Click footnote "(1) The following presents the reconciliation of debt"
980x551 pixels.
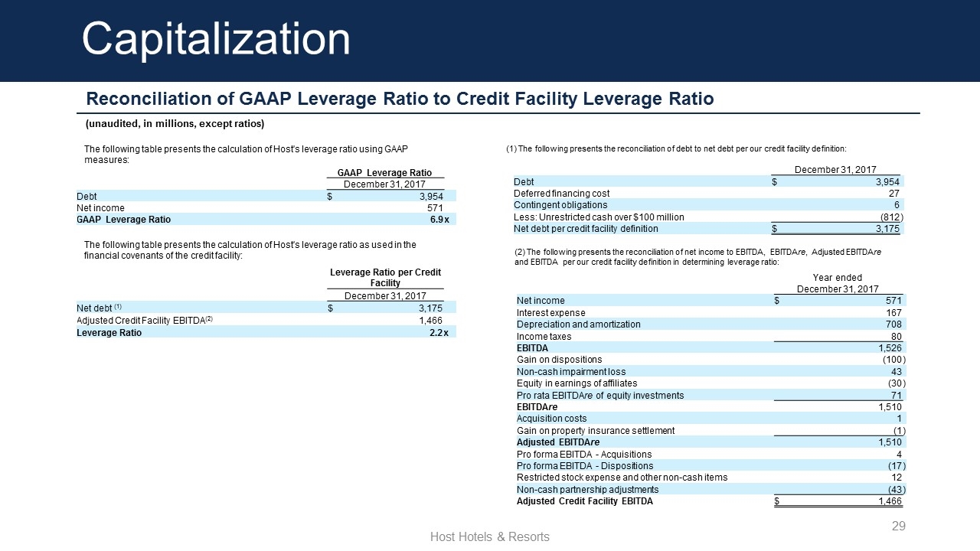point(677,148)
